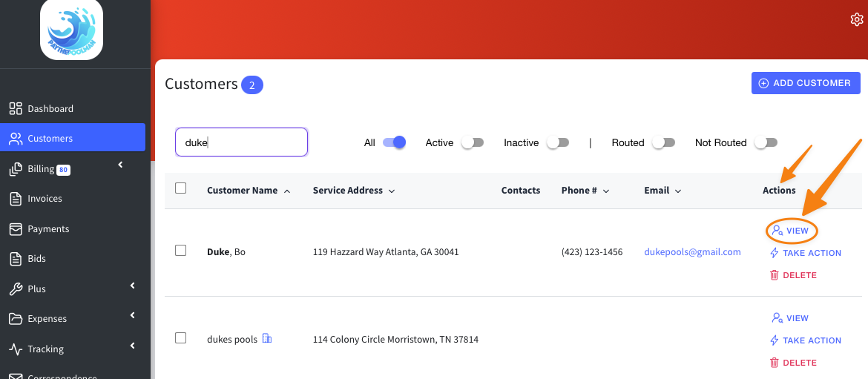Sort by Customer Name column arrow
Screen dimensions: 868x379
click(x=287, y=191)
